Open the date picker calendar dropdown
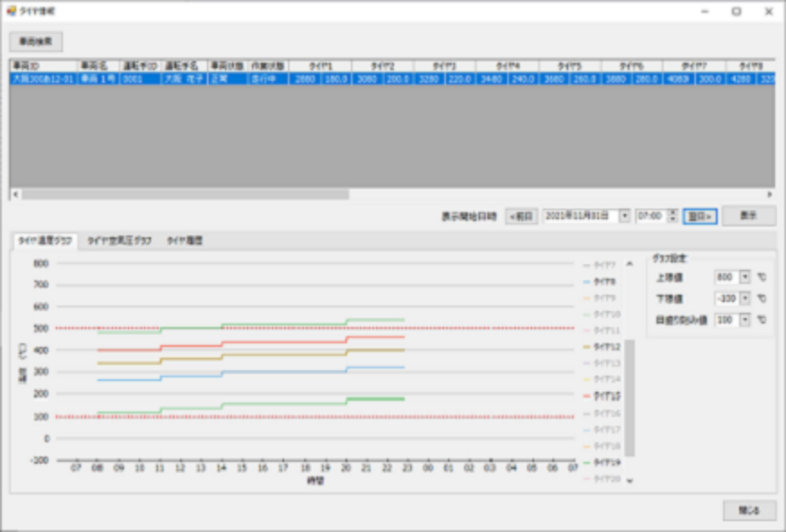 [x=625, y=216]
